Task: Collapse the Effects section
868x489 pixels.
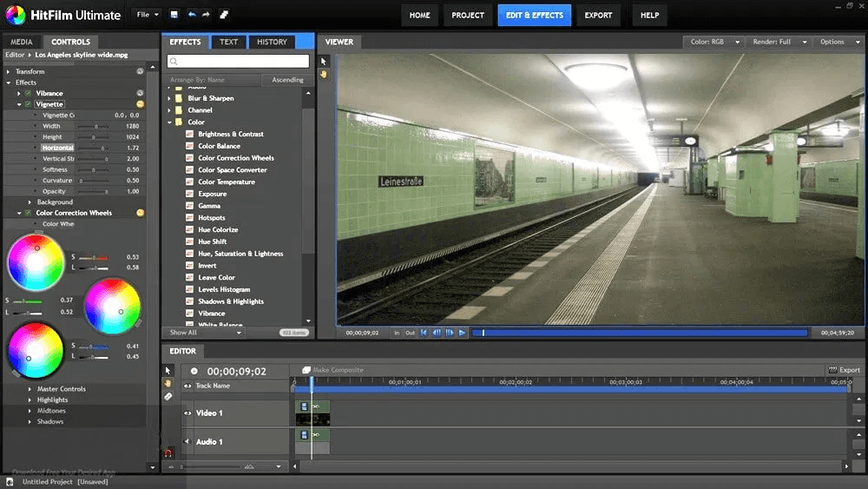Action: (x=9, y=83)
